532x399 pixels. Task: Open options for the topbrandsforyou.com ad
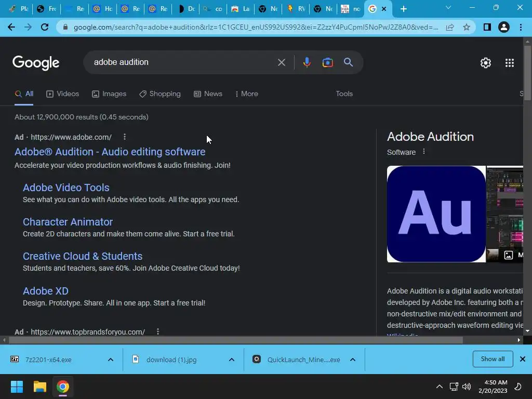(158, 331)
